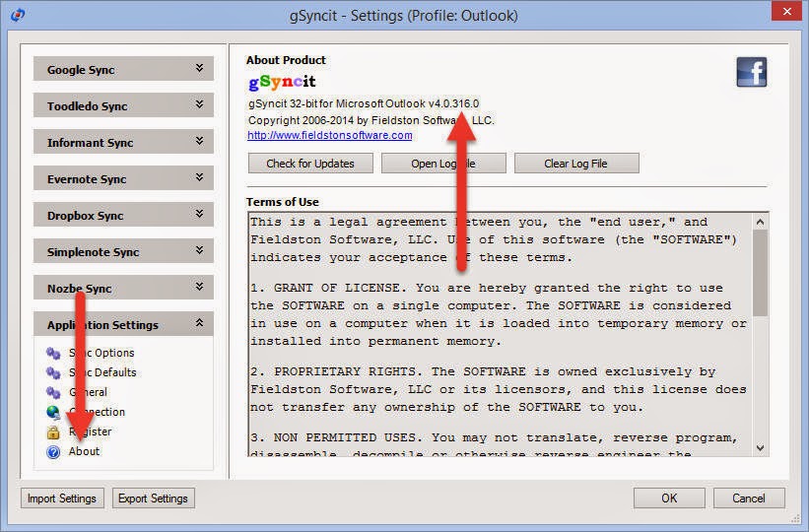Open the Facebook icon link

click(751, 72)
